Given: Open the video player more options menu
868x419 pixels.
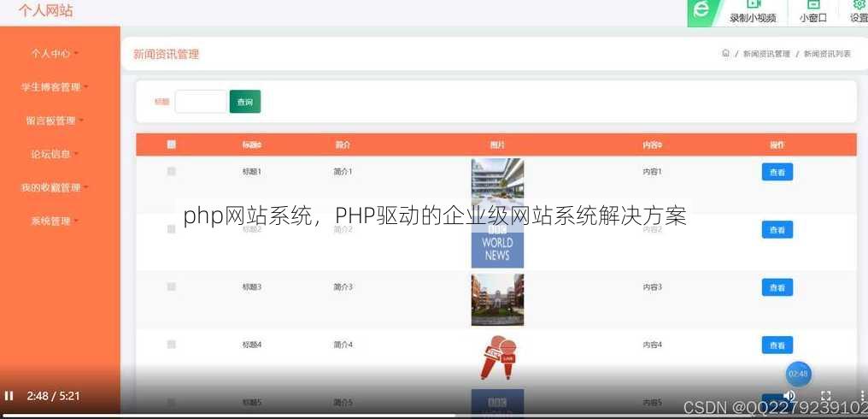Looking at the screenshot, I should click(863, 396).
